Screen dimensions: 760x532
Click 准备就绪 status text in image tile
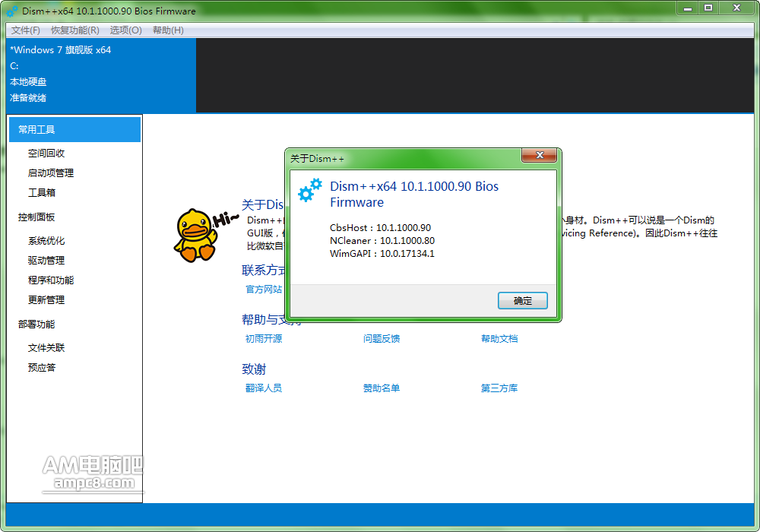(x=28, y=98)
